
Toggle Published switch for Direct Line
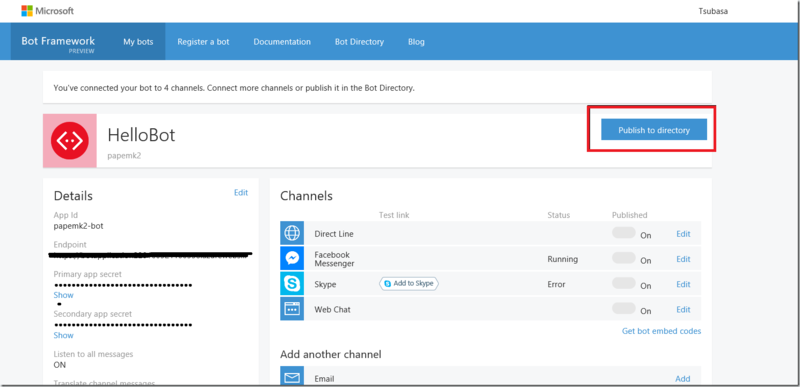point(623,233)
